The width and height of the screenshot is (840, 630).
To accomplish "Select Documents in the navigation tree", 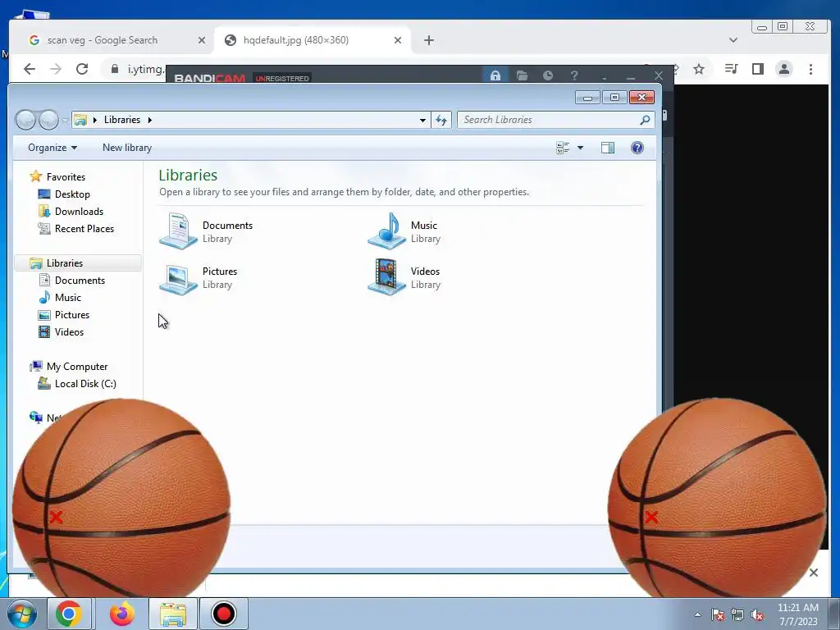I will tap(80, 281).
